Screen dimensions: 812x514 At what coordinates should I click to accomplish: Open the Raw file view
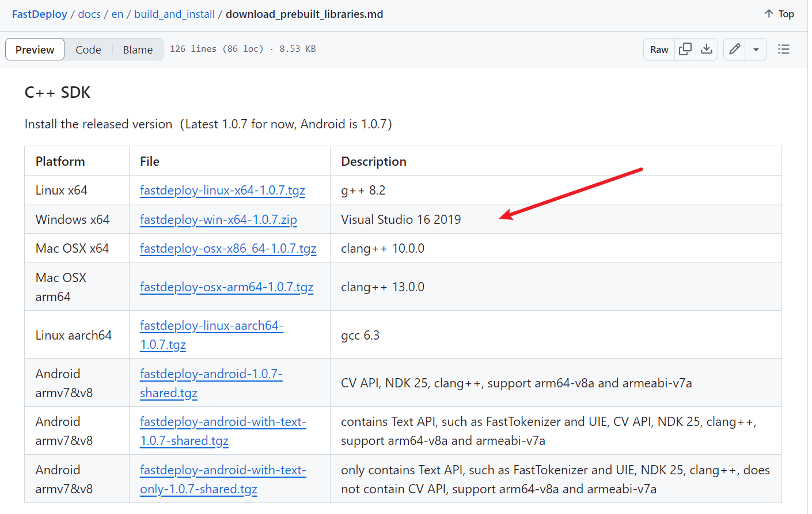[x=659, y=50]
